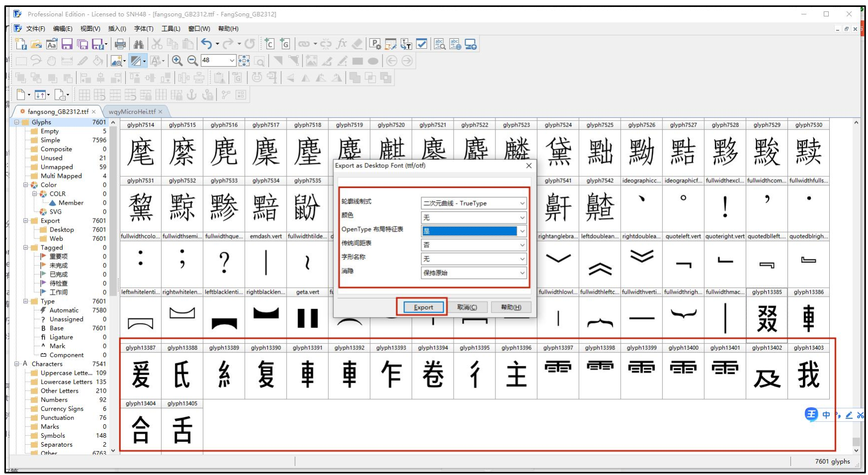Print the font overview
This screenshot has height=475, width=868.
pyautogui.click(x=119, y=44)
